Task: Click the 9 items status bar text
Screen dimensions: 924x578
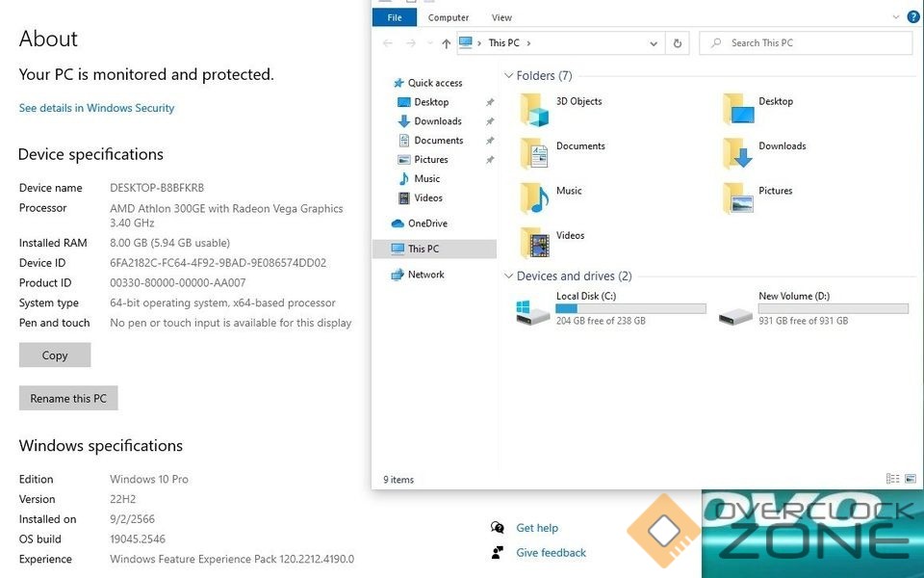Action: [398, 480]
